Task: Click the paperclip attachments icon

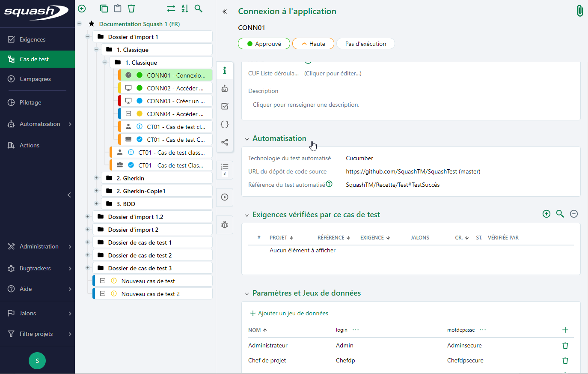Action: pos(580,10)
